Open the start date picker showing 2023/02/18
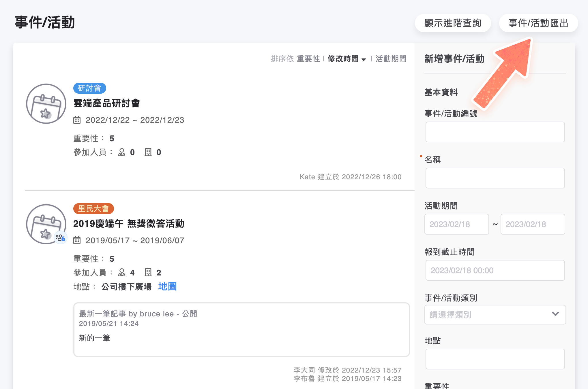Screen dimensions: 588x389 [456, 224]
